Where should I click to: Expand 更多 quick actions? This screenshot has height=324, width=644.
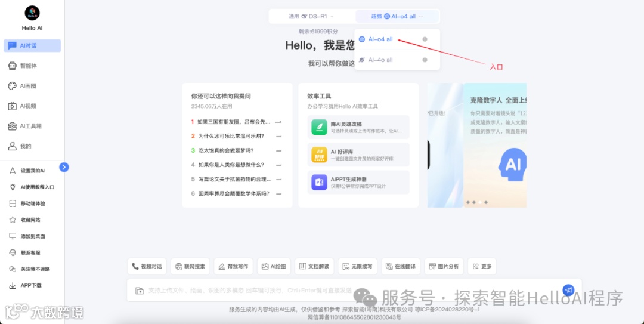(x=482, y=267)
